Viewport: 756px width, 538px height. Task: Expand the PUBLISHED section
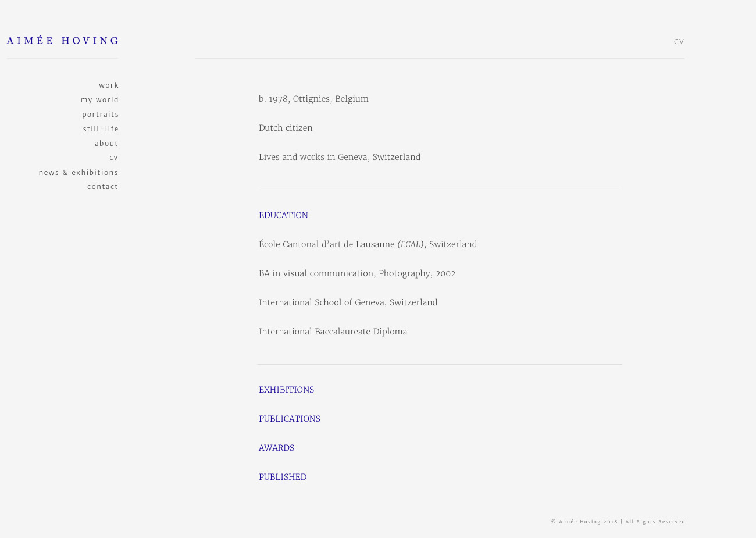pos(282,477)
